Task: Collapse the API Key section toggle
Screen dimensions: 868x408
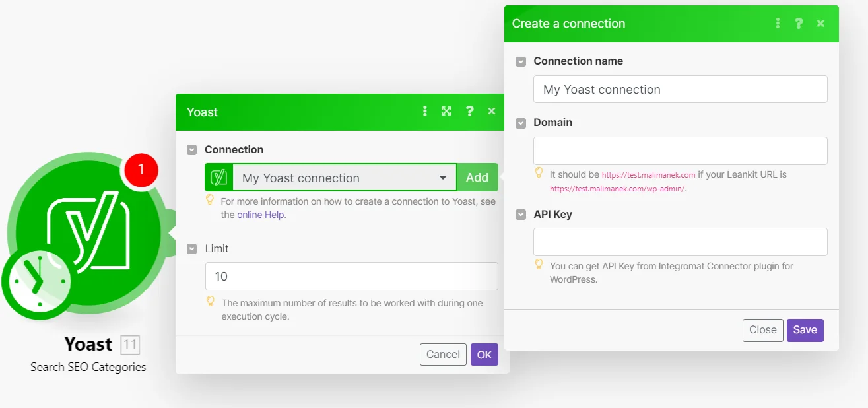Action: (521, 215)
